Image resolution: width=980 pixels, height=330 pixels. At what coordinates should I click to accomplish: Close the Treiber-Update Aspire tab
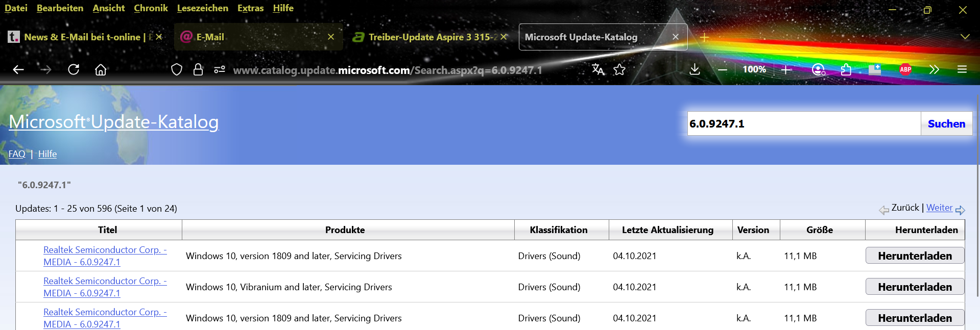pos(504,37)
